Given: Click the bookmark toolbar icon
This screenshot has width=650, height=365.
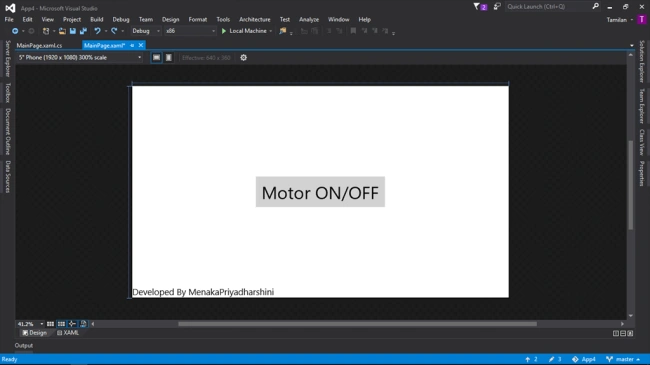Looking at the screenshot, I should coord(353,31).
